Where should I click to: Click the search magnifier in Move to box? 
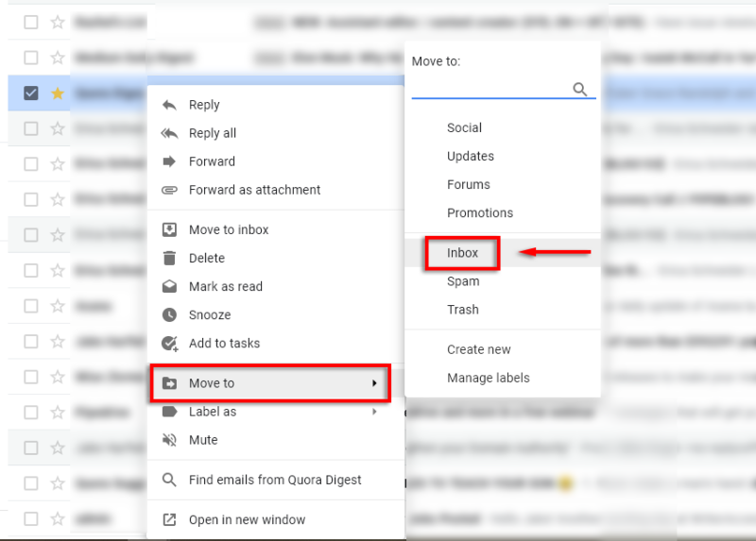click(x=580, y=89)
